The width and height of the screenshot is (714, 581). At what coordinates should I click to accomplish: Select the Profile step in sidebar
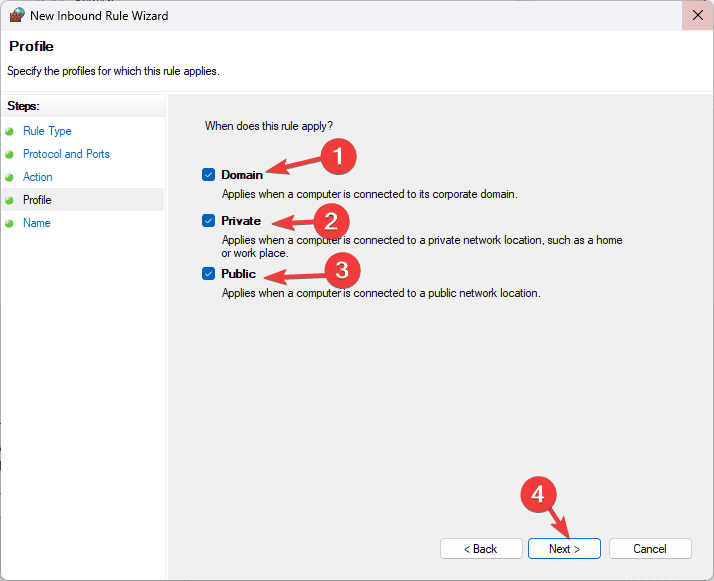[x=37, y=200]
